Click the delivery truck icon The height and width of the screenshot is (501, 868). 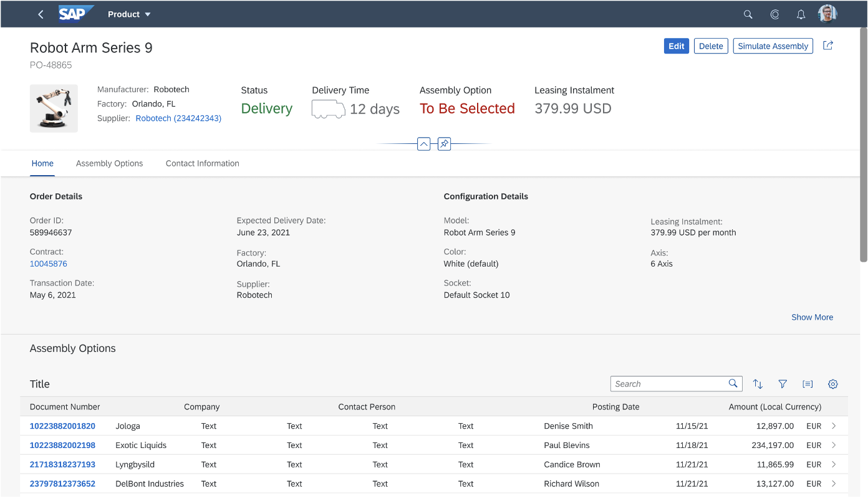pos(328,109)
